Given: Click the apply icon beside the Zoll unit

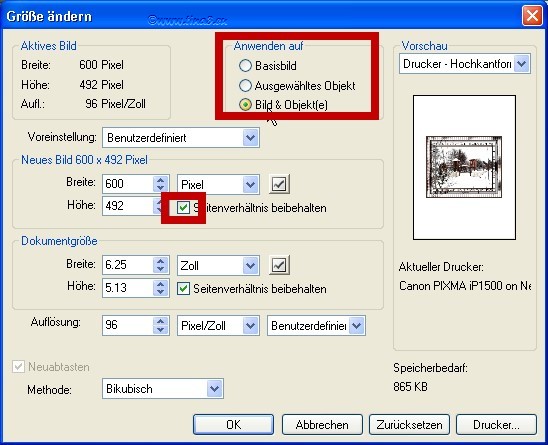Looking at the screenshot, I should tap(279, 265).
